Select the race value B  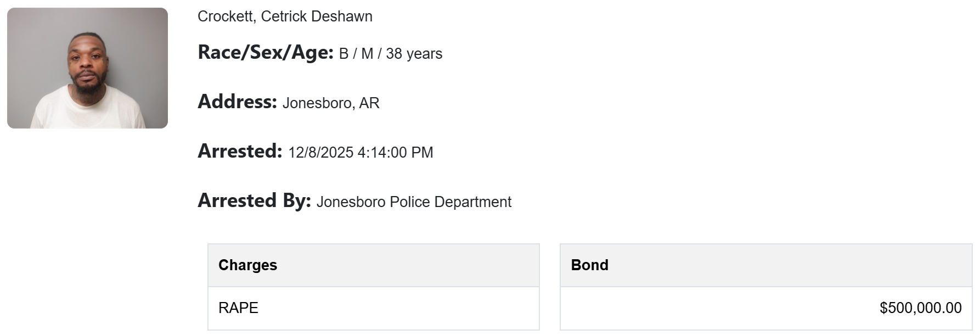(x=343, y=54)
